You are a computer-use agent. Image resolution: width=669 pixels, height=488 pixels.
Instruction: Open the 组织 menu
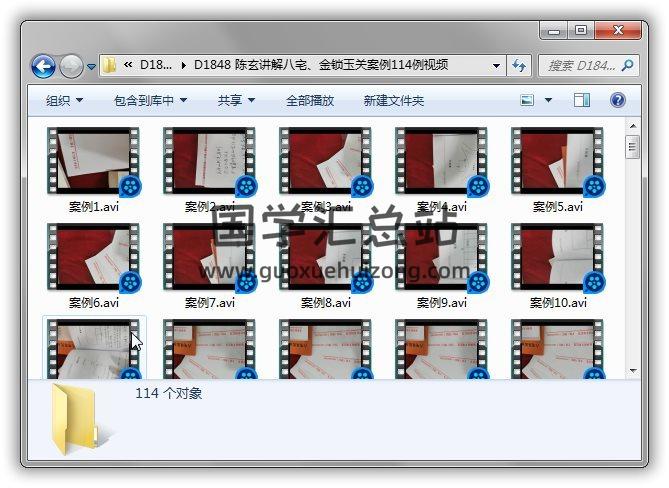(64, 101)
